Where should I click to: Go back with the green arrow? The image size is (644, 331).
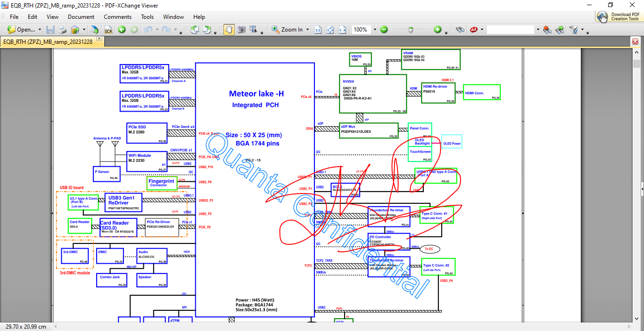122,30
